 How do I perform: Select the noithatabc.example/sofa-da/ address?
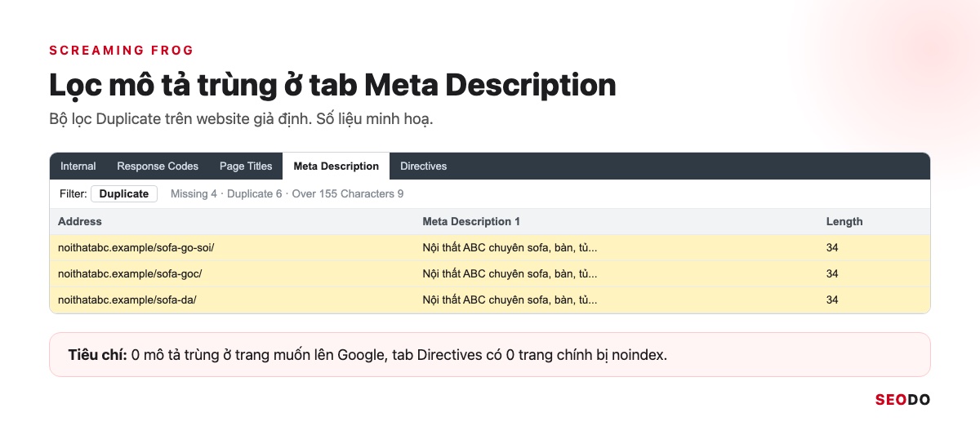[127, 300]
